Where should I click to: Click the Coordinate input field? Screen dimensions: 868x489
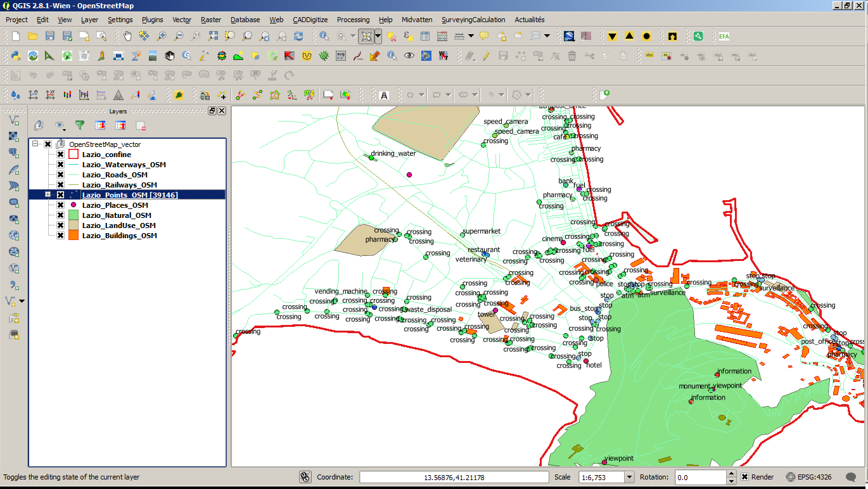coord(454,477)
